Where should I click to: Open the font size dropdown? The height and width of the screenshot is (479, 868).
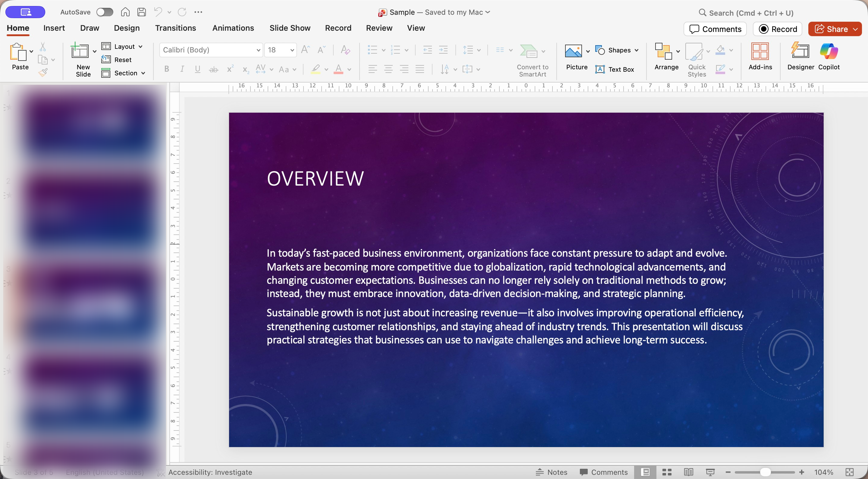(292, 50)
